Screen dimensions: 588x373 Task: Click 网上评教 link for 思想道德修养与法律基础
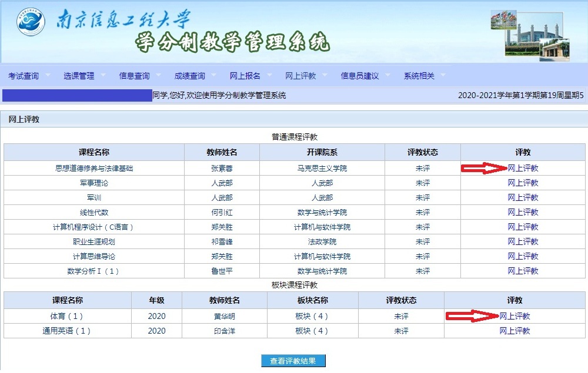tap(523, 168)
